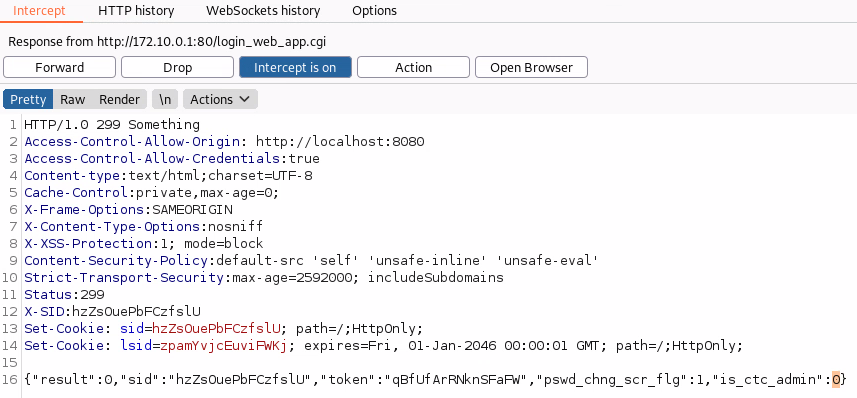The height and width of the screenshot is (398, 857).
Task: Click the Action button
Action: point(413,67)
